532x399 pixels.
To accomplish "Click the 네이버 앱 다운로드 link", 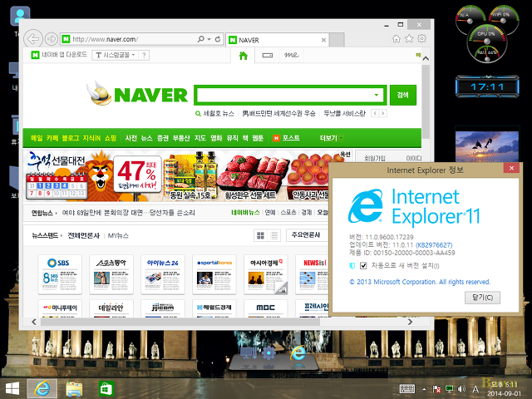I will click(59, 55).
